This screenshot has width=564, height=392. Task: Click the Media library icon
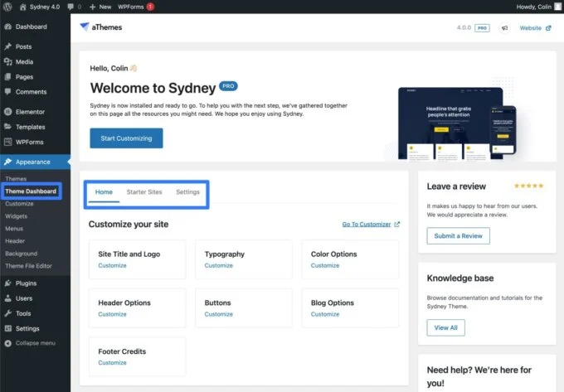[x=8, y=62]
